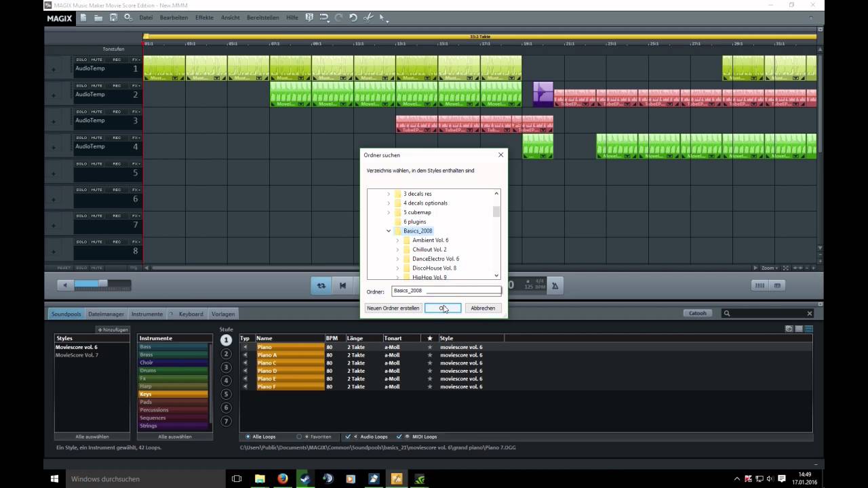This screenshot has height=488, width=868.
Task: Expand the 3 decals res folder
Action: point(389,194)
